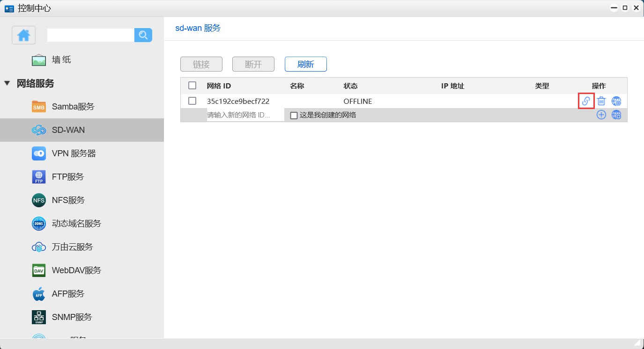Click the circular plus icon to add network
The width and height of the screenshot is (644, 349).
[601, 115]
